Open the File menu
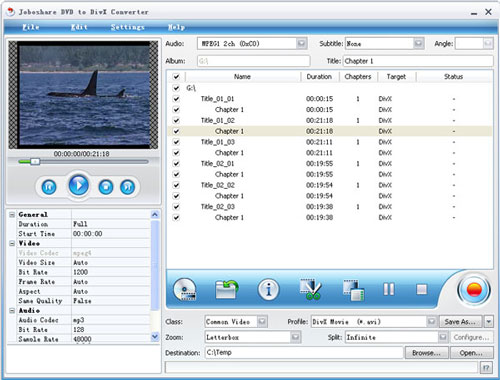This screenshot has width=500, height=380. click(31, 27)
